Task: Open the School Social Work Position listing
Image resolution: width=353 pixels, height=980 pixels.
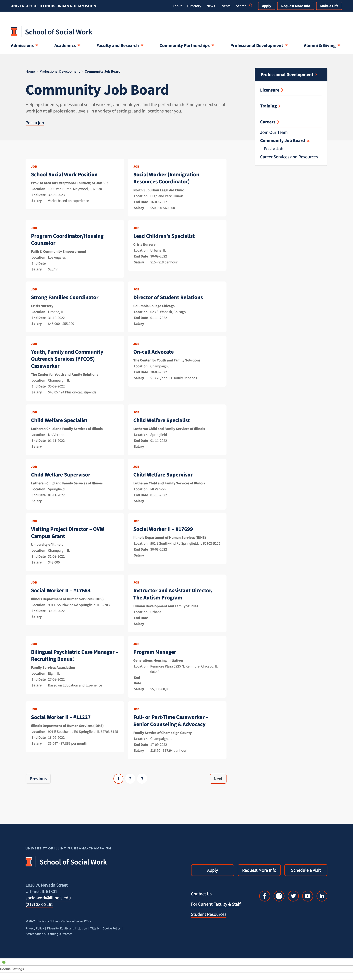Action: pyautogui.click(x=64, y=175)
